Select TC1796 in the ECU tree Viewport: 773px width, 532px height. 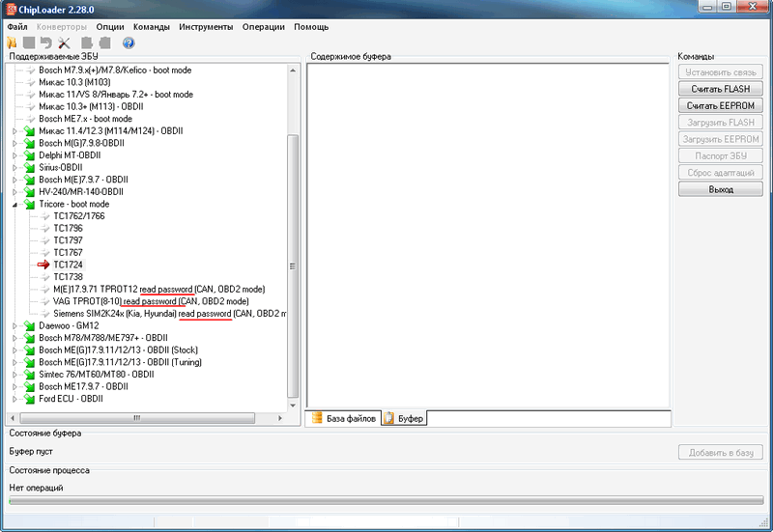pyautogui.click(x=68, y=228)
